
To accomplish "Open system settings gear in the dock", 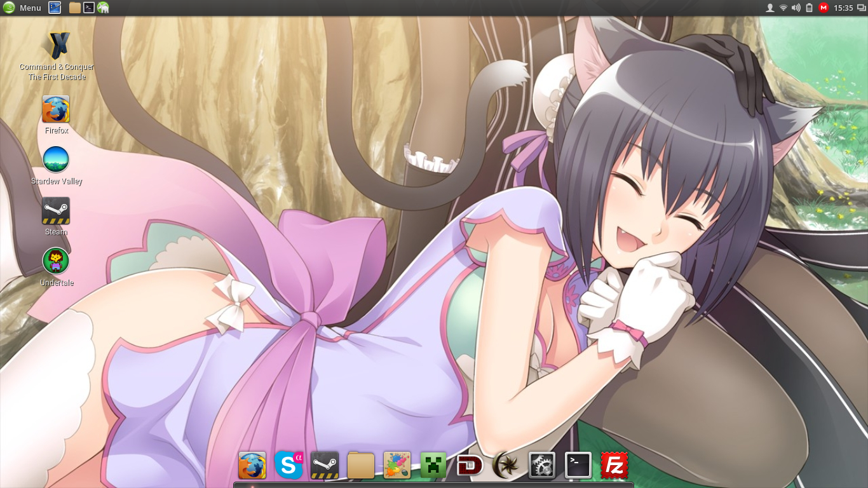I will 542,465.
